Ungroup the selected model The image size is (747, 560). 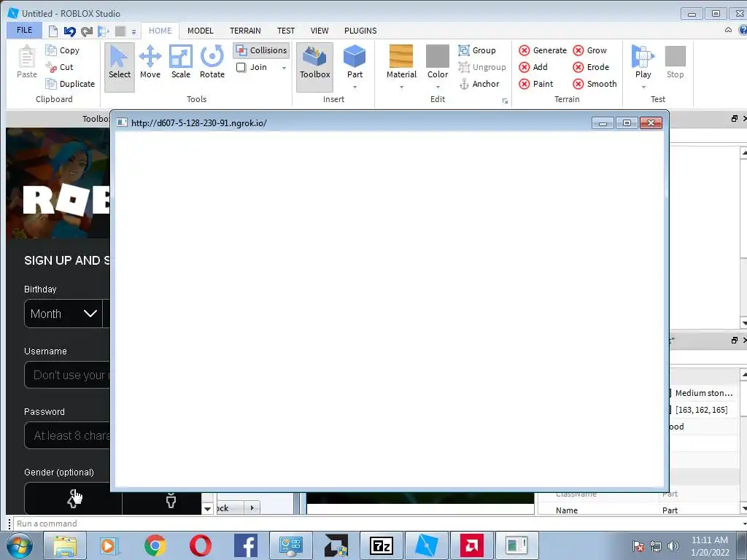pos(482,67)
